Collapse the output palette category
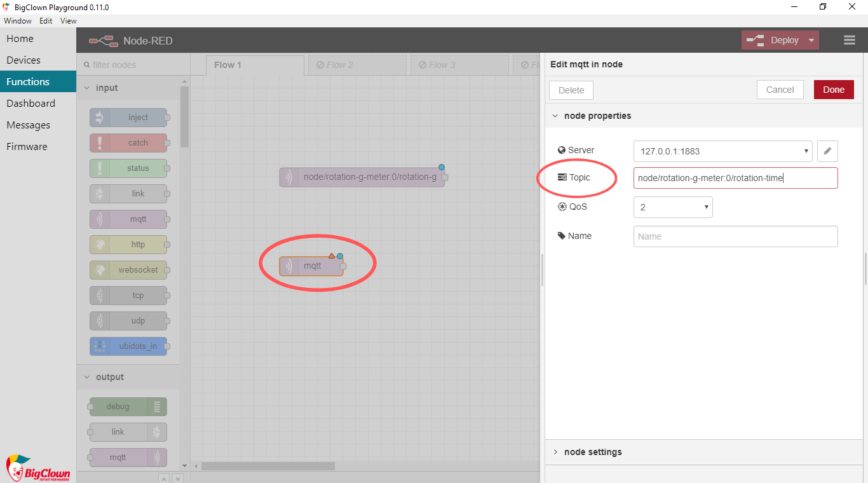This screenshot has width=868, height=483. tap(128, 377)
